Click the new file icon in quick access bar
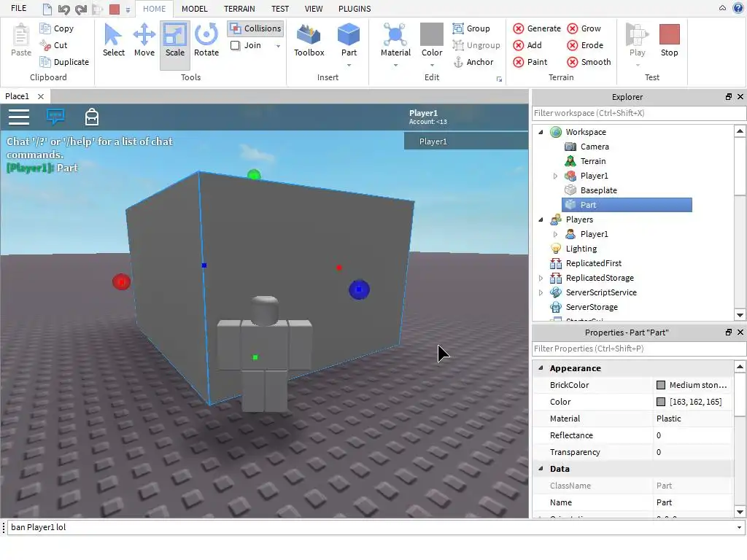This screenshot has width=747, height=560. (x=47, y=9)
